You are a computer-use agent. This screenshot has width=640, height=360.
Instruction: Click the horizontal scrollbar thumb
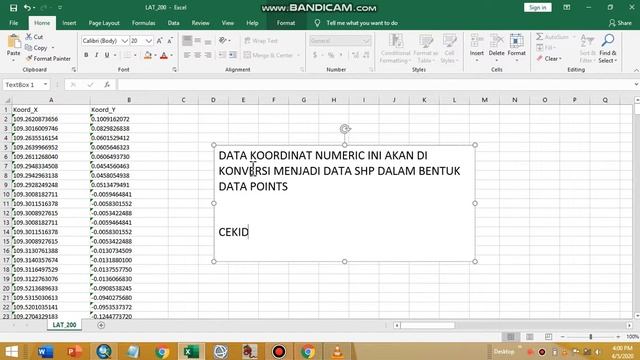[427, 325]
